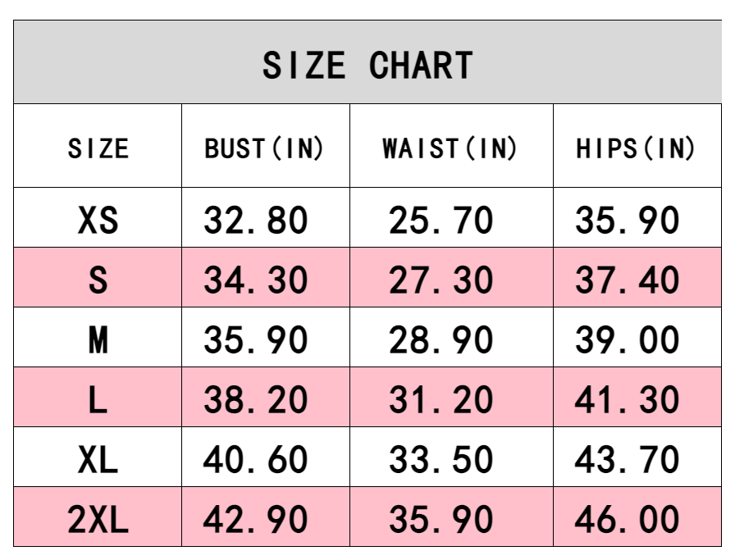Click the XL waist value 33.50
The width and height of the screenshot is (735, 560).
point(441,459)
